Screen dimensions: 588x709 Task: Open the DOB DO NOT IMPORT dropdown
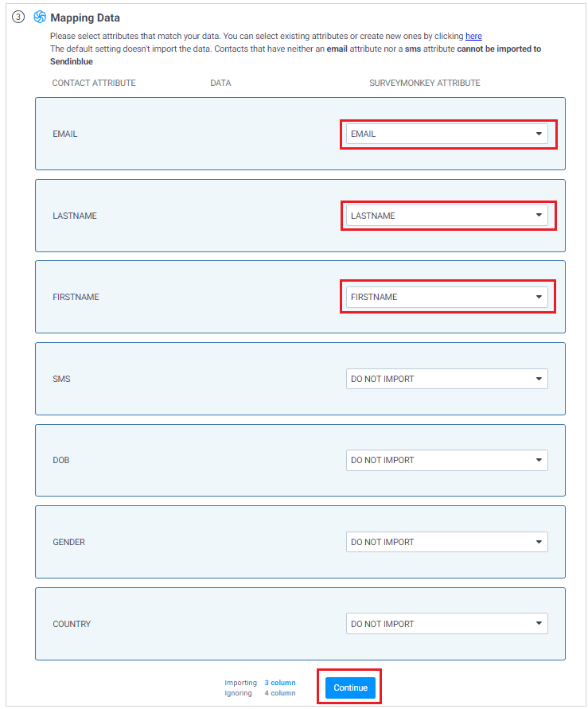(x=447, y=460)
